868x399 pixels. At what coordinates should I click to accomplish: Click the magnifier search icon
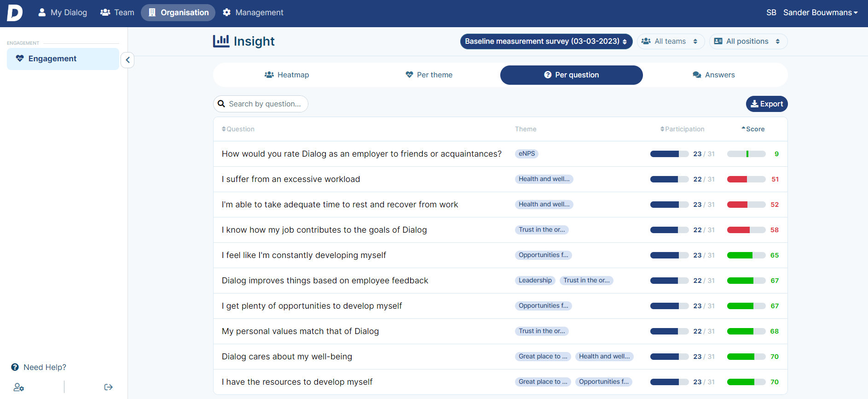tap(221, 104)
